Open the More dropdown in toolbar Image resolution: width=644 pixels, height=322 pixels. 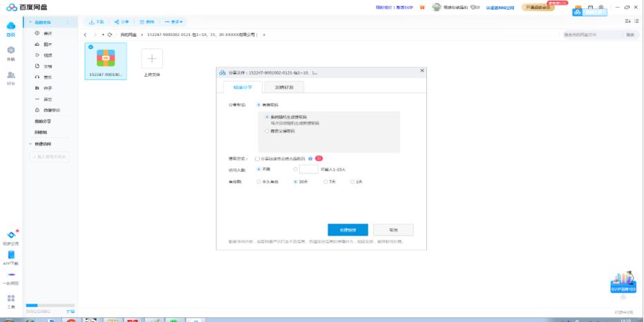pyautogui.click(x=173, y=22)
